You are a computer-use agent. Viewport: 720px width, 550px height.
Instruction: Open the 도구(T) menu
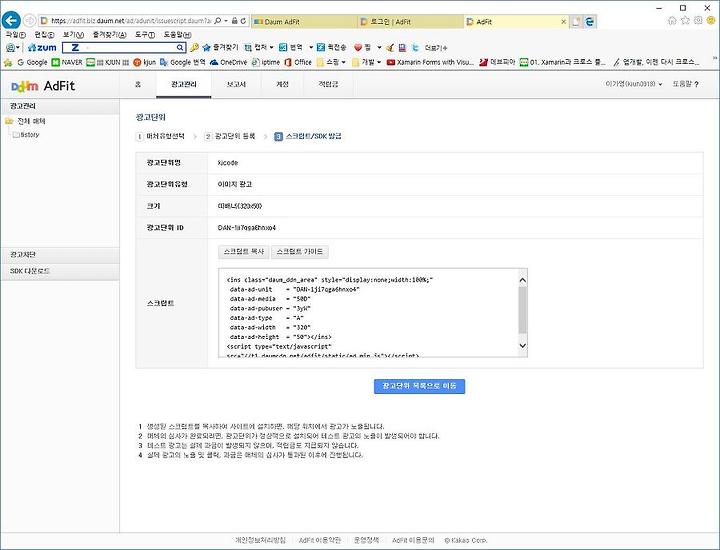[145, 35]
